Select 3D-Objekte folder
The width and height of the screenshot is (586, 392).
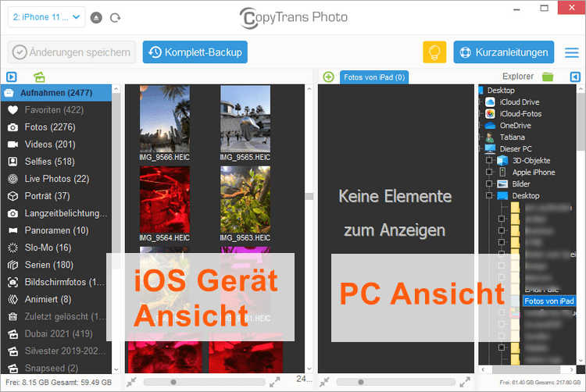[x=531, y=161]
